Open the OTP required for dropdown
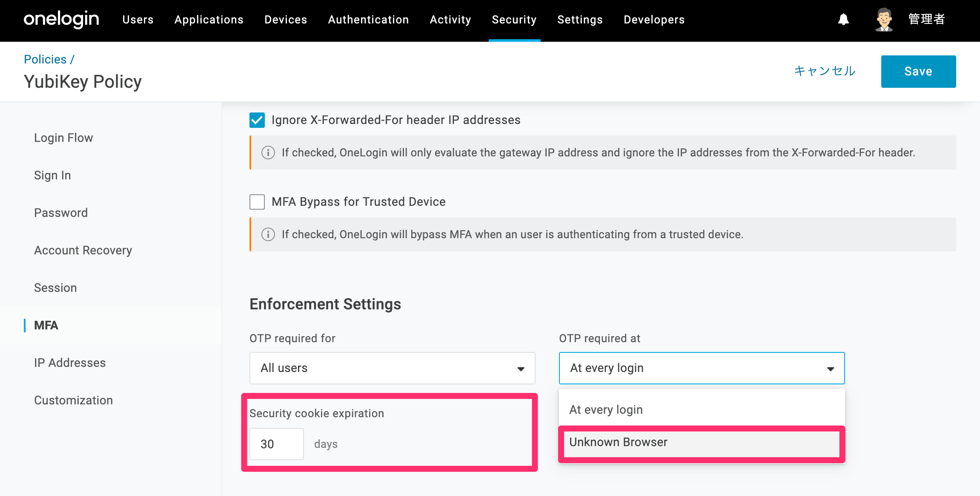This screenshot has height=496, width=980. click(x=392, y=368)
